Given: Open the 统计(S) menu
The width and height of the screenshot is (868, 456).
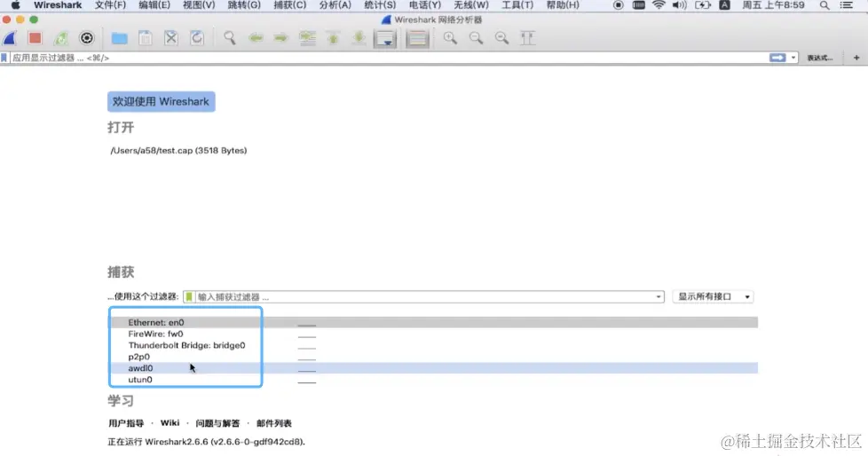Looking at the screenshot, I should [380, 5].
